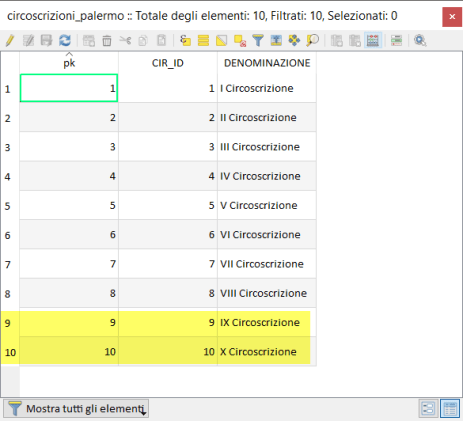Click the highlighted pk cell in row 1
This screenshot has width=463, height=421.
click(x=69, y=88)
